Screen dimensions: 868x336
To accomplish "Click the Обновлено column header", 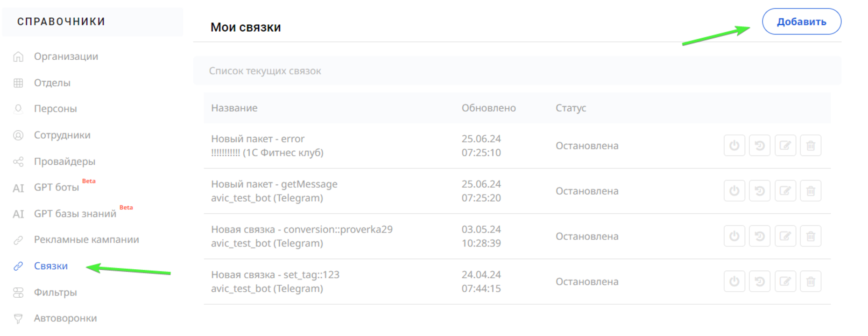I will point(488,108).
